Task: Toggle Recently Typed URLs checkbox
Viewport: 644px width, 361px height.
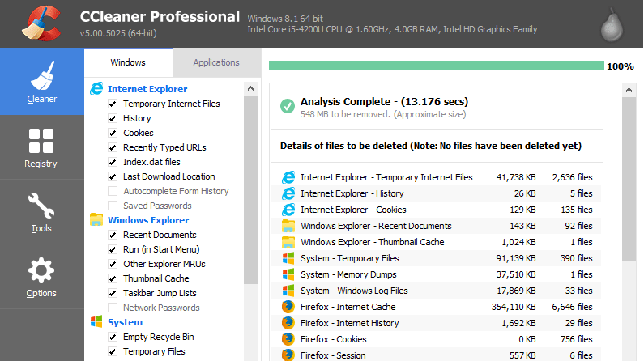Action: [x=113, y=147]
